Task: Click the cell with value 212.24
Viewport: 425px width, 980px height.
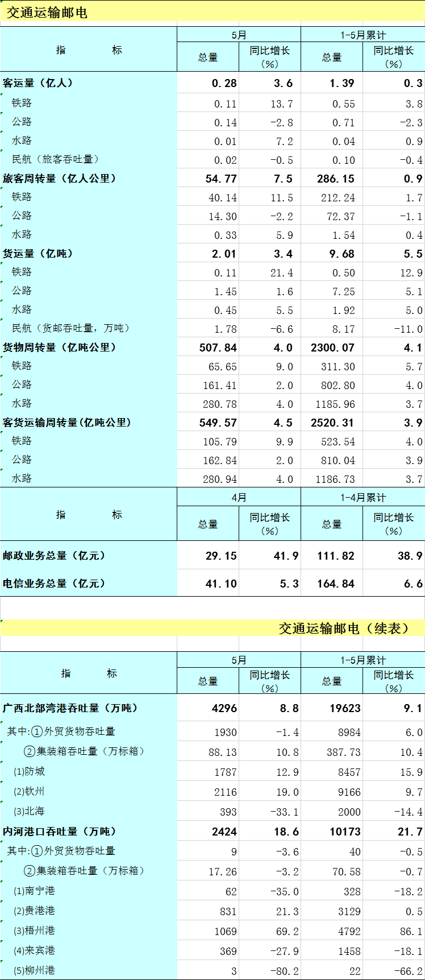Action: (x=338, y=198)
